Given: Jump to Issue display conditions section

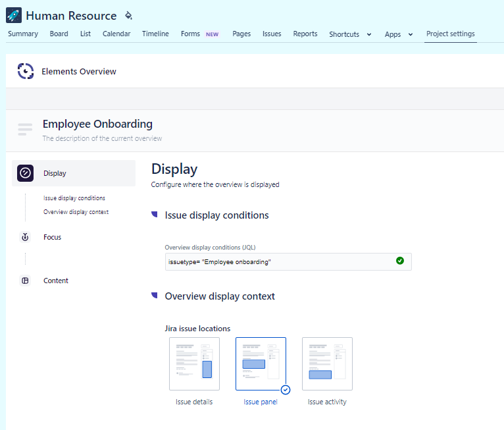Looking at the screenshot, I should pyautogui.click(x=74, y=198).
